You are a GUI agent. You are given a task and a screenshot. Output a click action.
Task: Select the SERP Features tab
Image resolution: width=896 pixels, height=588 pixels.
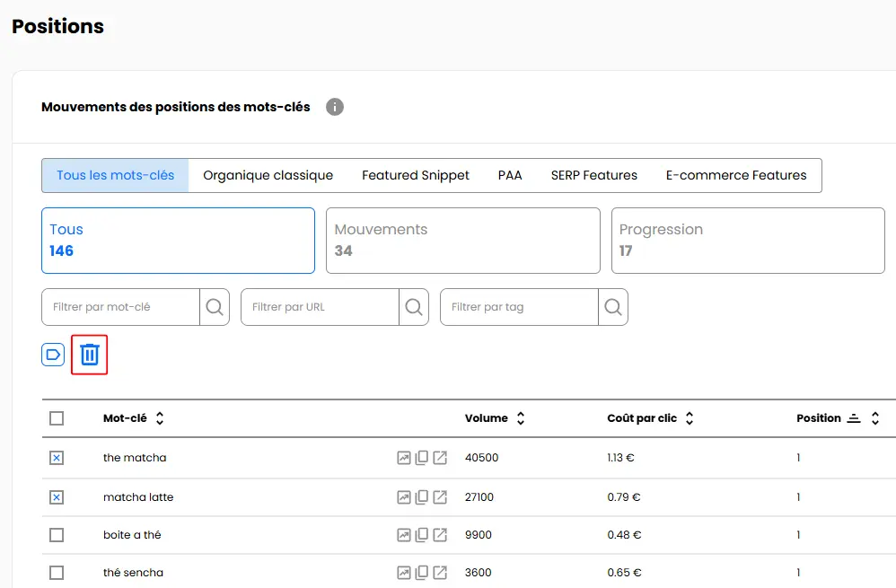coord(593,175)
